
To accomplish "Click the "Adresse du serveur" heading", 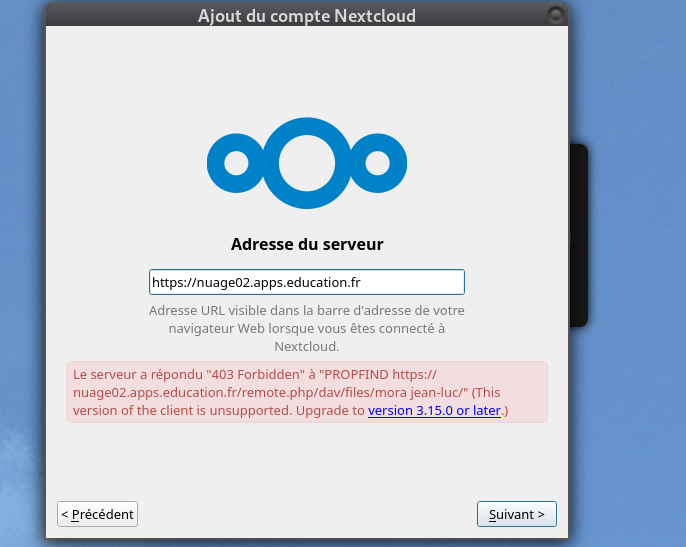I will 306,244.
